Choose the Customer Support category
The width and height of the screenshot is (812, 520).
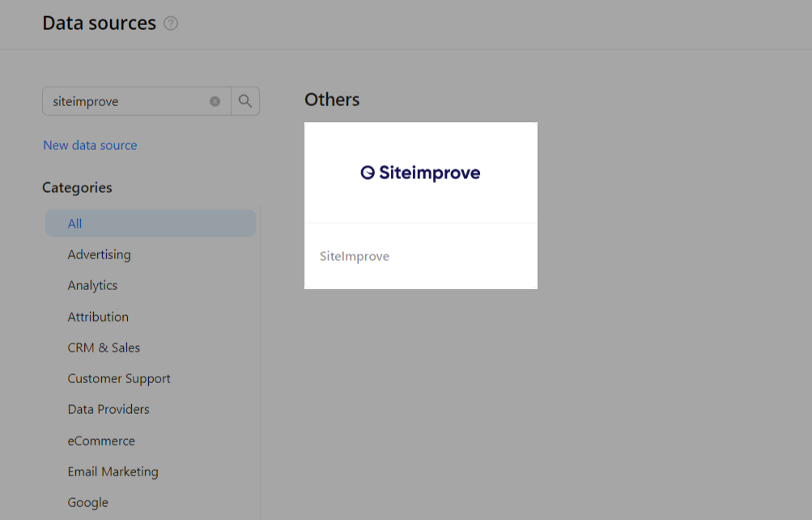[118, 378]
